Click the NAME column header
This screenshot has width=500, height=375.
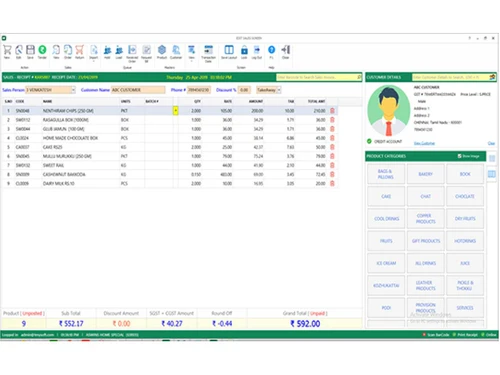(x=47, y=101)
